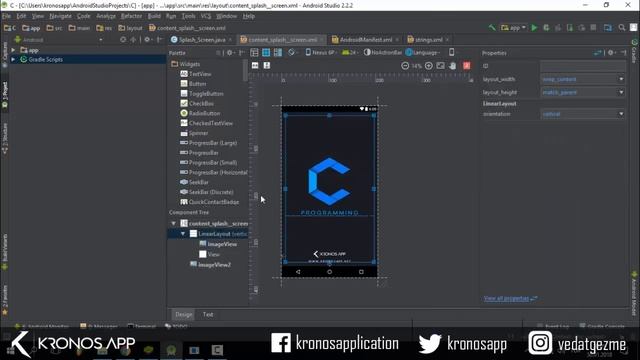640x360 pixels.
Task: Click the ID input field in Properties
Action: pyautogui.click(x=582, y=66)
